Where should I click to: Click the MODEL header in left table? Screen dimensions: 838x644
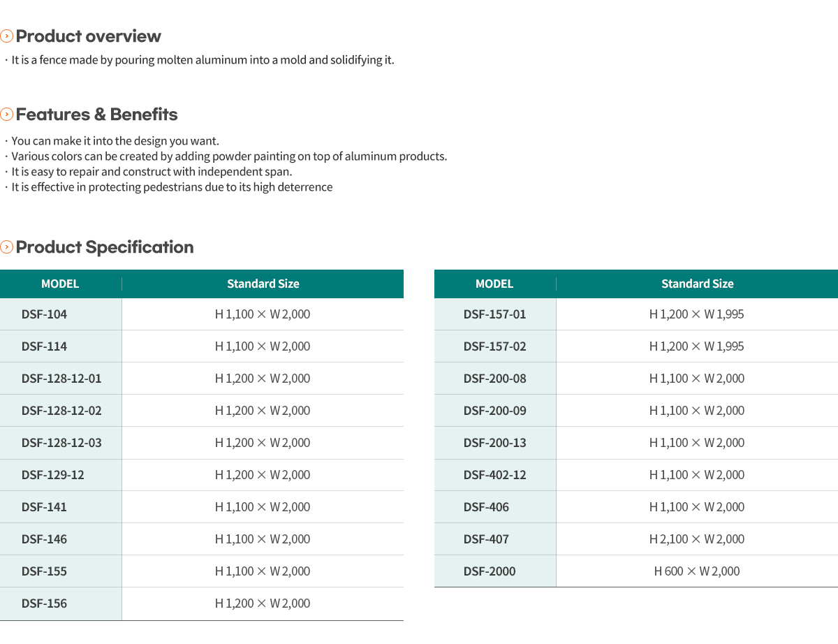[x=60, y=284]
